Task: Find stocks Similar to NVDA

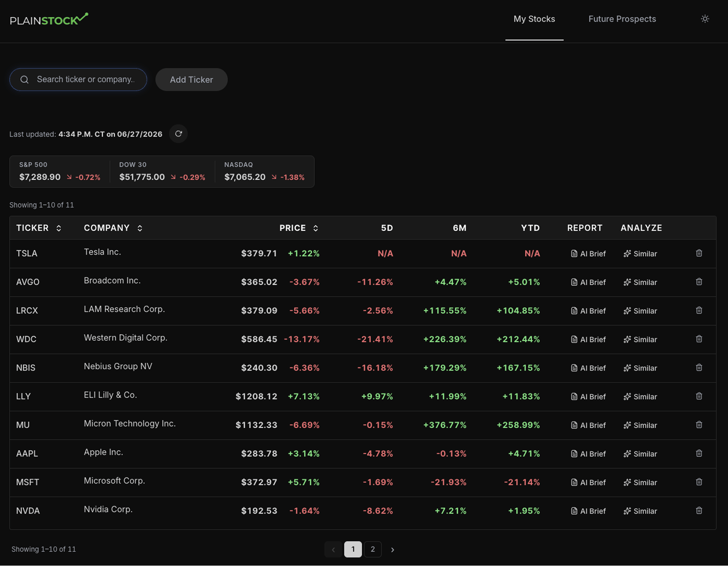Action: pyautogui.click(x=640, y=512)
